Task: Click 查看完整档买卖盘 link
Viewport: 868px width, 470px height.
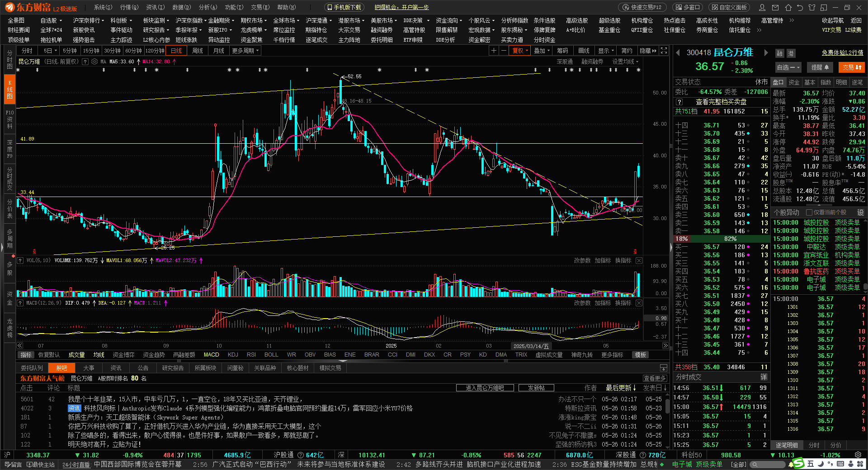Action: (x=721, y=102)
